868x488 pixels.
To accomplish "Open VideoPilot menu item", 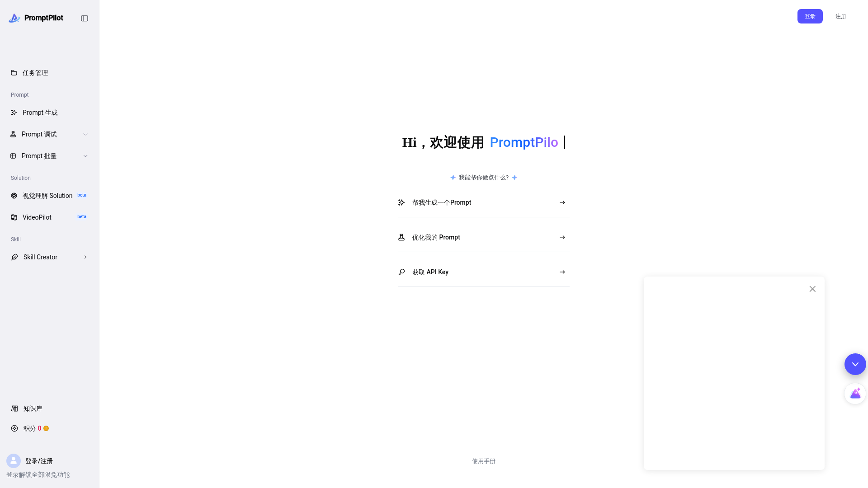I will tap(50, 217).
